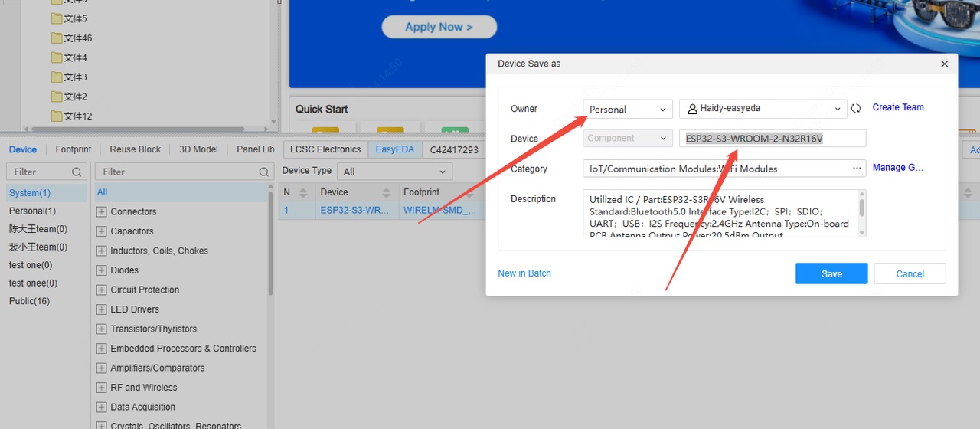980x429 pixels.
Task: Select Personal(1) in the library list
Action: (32, 211)
